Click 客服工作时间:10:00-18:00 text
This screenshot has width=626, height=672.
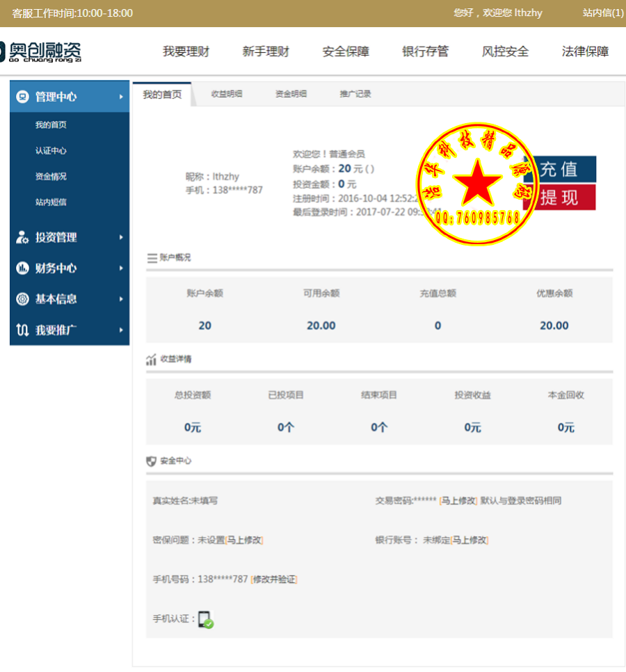[72, 13]
